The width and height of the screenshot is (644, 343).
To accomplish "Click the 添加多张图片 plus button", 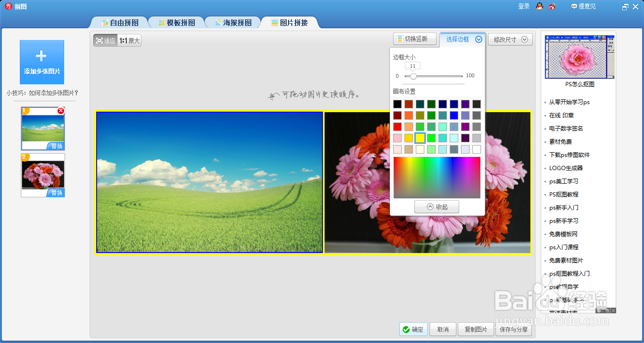I will pos(42,62).
